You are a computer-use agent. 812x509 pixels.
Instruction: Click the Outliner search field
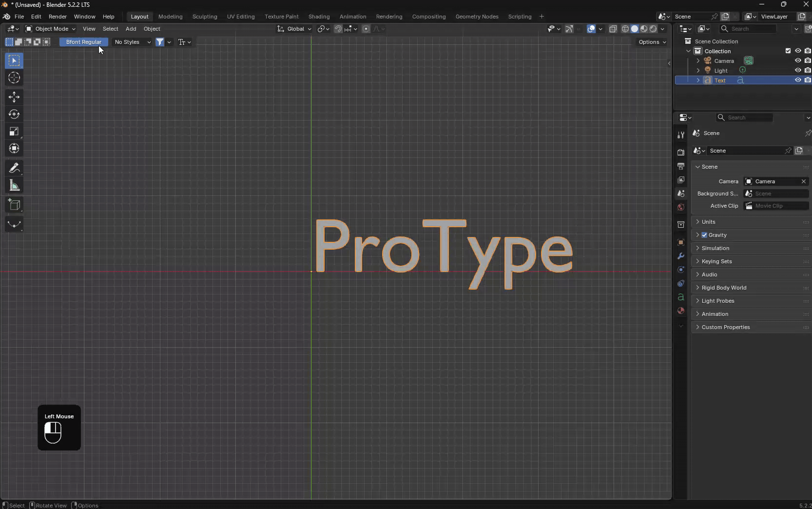748,29
